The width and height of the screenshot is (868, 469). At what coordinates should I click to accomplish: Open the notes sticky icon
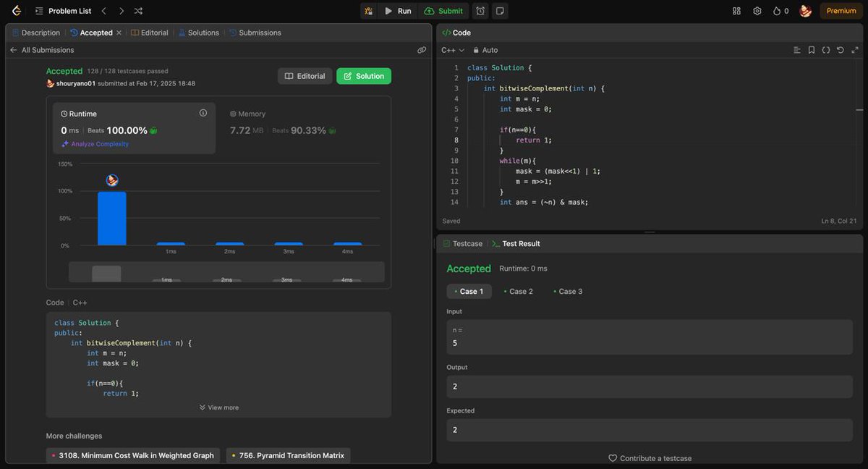coord(500,11)
